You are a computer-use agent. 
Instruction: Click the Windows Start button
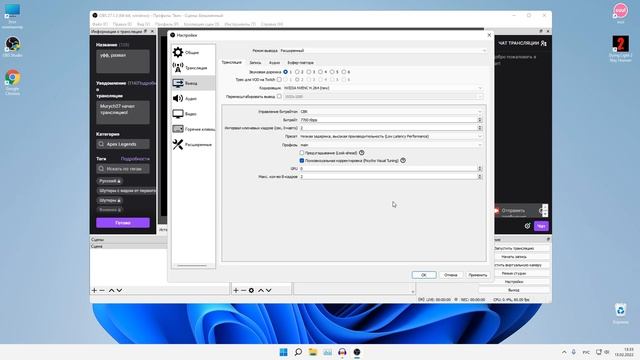tap(283, 352)
